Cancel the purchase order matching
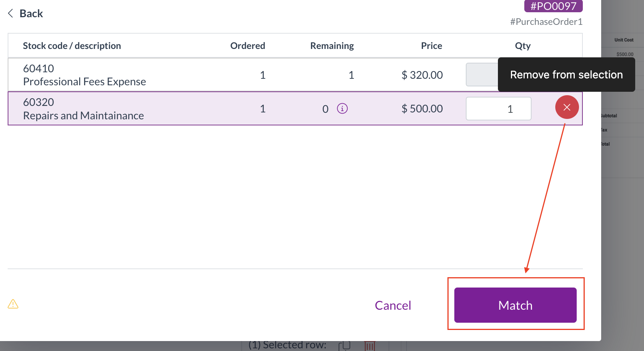The image size is (644, 351). pyautogui.click(x=393, y=305)
